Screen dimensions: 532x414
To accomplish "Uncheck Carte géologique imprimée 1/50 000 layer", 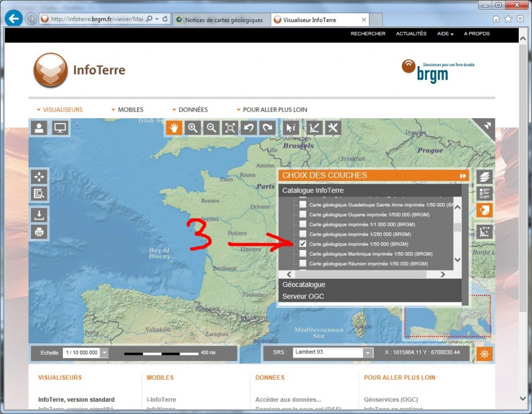I will 303,243.
